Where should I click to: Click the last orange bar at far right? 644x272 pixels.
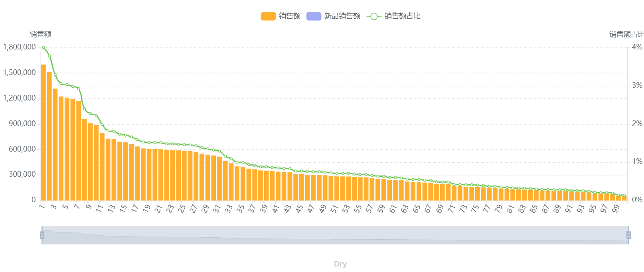(x=624, y=198)
